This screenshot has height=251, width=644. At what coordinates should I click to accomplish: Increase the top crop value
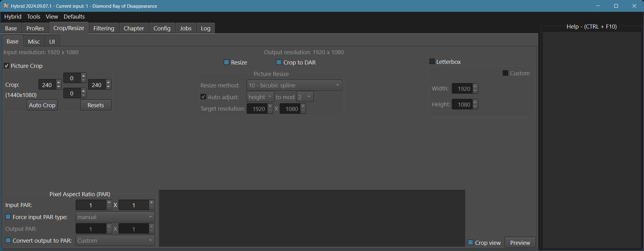[83, 75]
